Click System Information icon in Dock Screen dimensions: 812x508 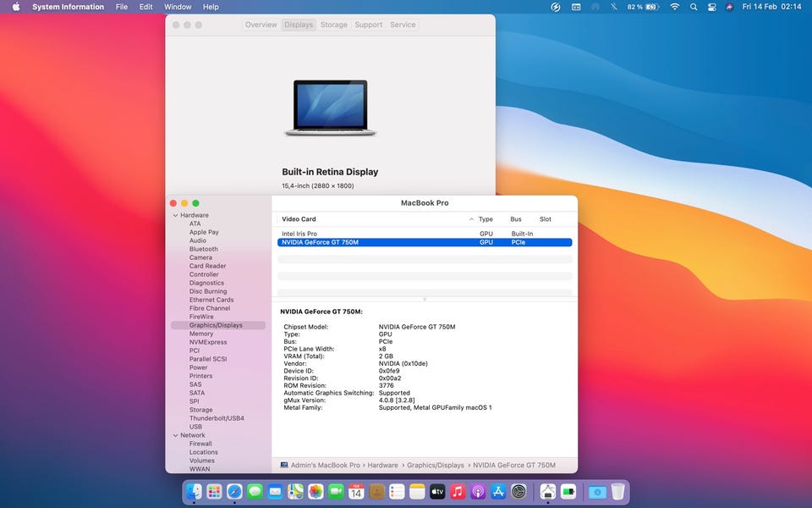548,491
